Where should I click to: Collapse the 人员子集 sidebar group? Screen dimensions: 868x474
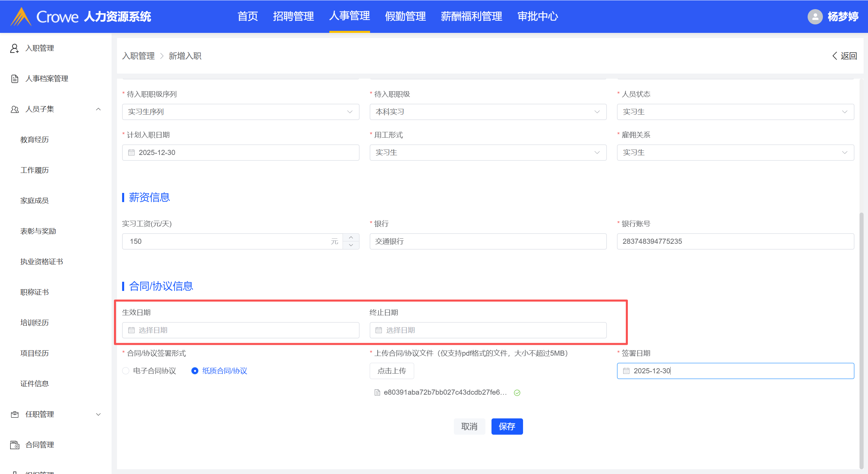pyautogui.click(x=98, y=109)
